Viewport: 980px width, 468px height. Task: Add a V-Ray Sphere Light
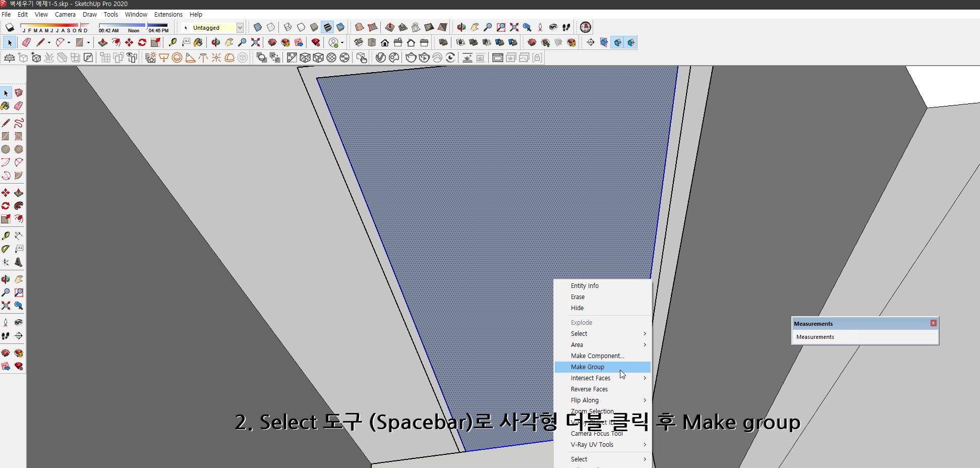point(177,58)
